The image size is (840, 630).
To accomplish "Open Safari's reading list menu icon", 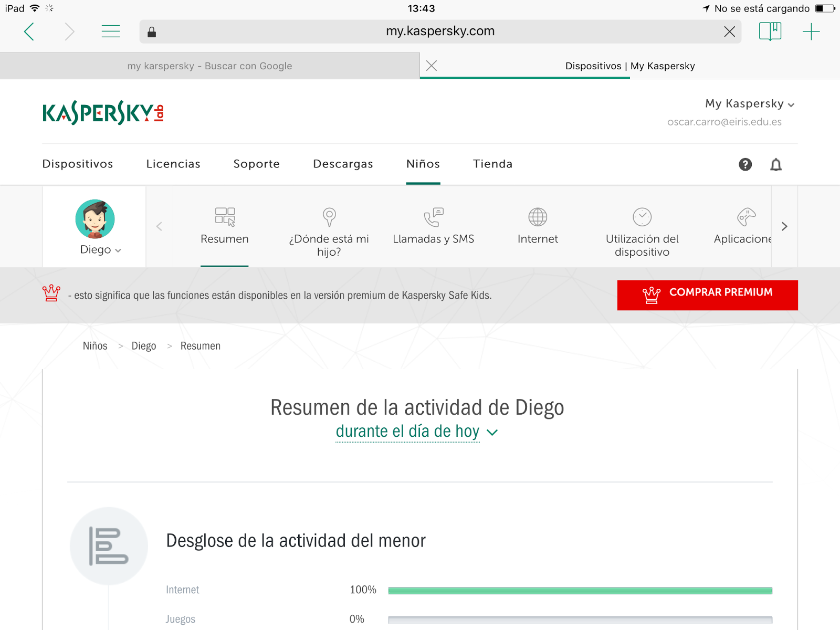I will click(110, 31).
